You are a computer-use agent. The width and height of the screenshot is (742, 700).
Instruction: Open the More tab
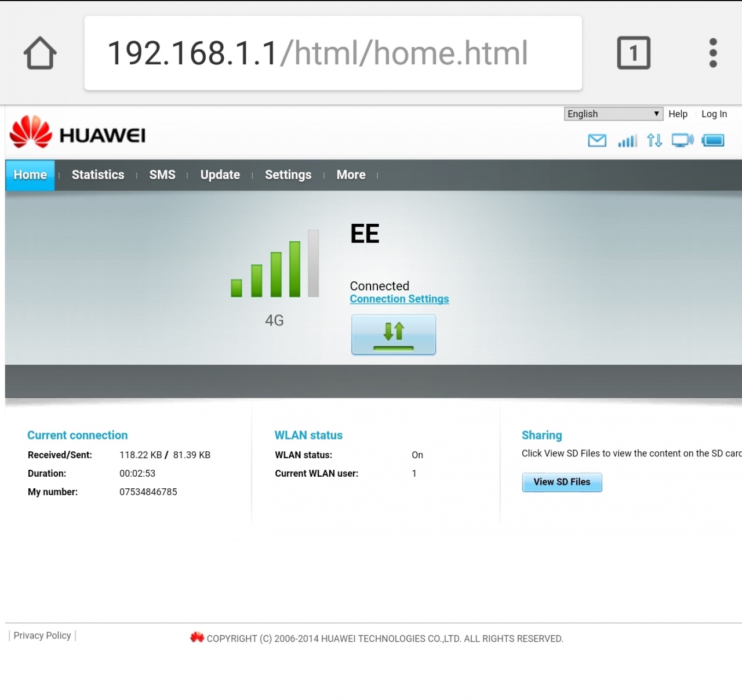coord(351,175)
